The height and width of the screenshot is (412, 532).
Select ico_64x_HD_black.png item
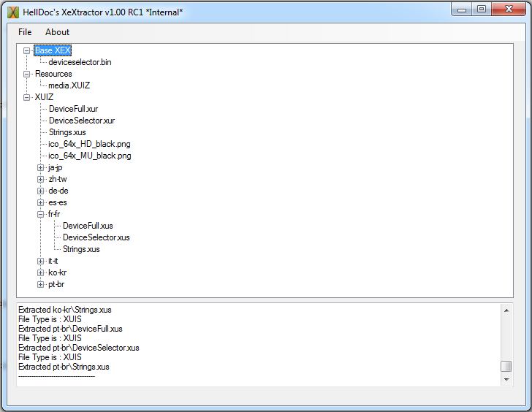coord(89,144)
